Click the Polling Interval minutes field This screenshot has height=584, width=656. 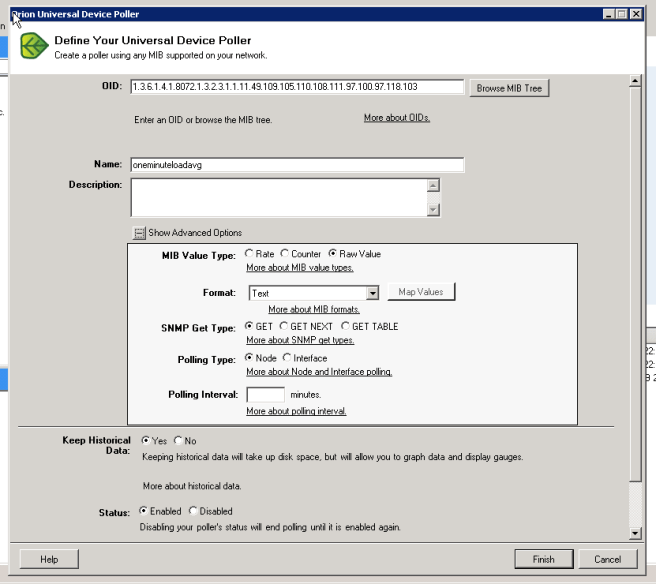pyautogui.click(x=265, y=395)
